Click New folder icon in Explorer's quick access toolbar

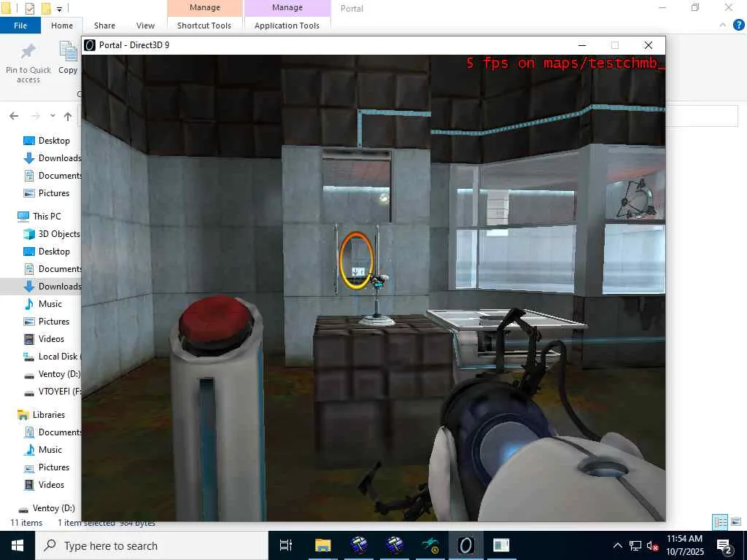point(46,8)
